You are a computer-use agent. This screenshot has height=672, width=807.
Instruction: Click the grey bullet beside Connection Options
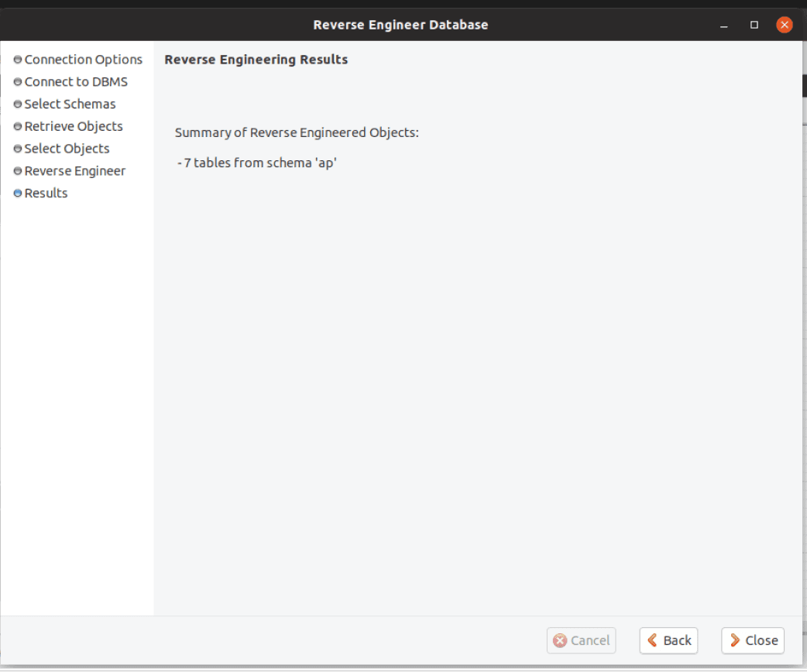pyautogui.click(x=18, y=59)
